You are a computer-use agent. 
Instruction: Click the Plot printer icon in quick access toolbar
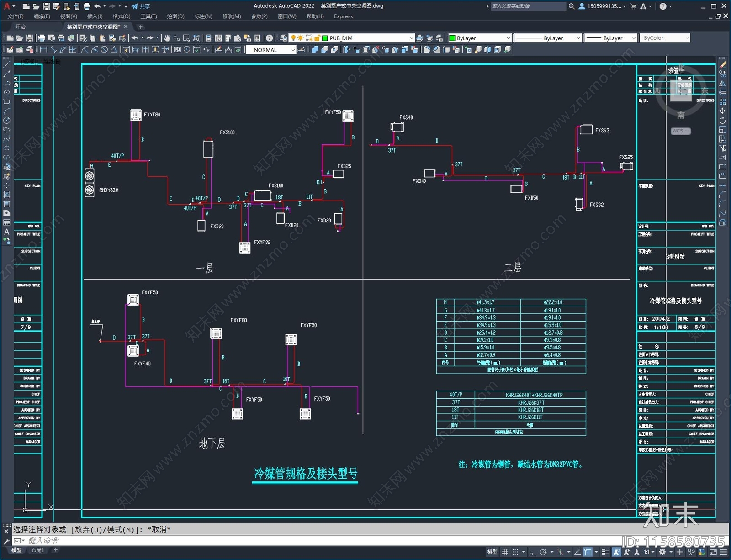[87, 6]
